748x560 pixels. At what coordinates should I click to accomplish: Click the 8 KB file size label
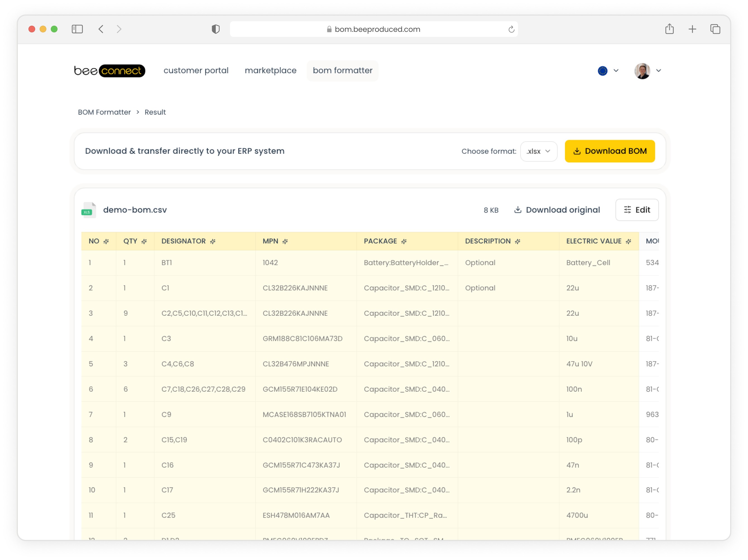pyautogui.click(x=491, y=210)
